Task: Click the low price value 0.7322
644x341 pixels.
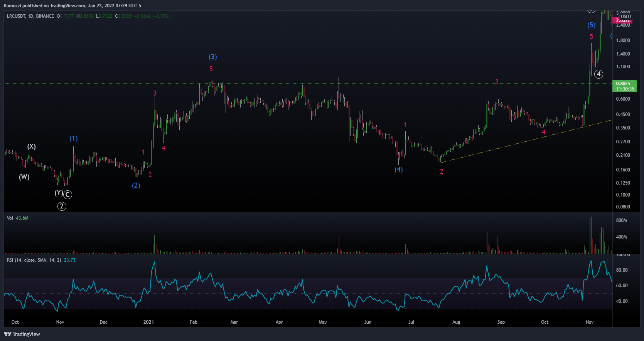Action: point(105,16)
